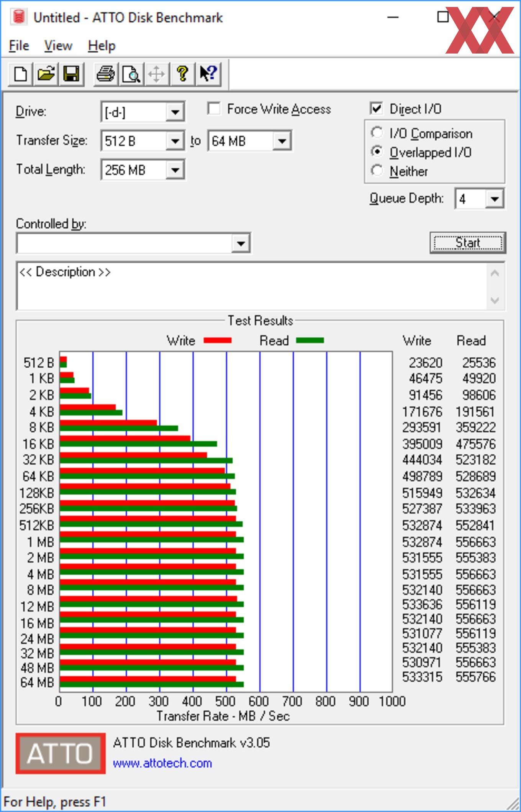
Task: Select the Neither radio button
Action: point(377,171)
